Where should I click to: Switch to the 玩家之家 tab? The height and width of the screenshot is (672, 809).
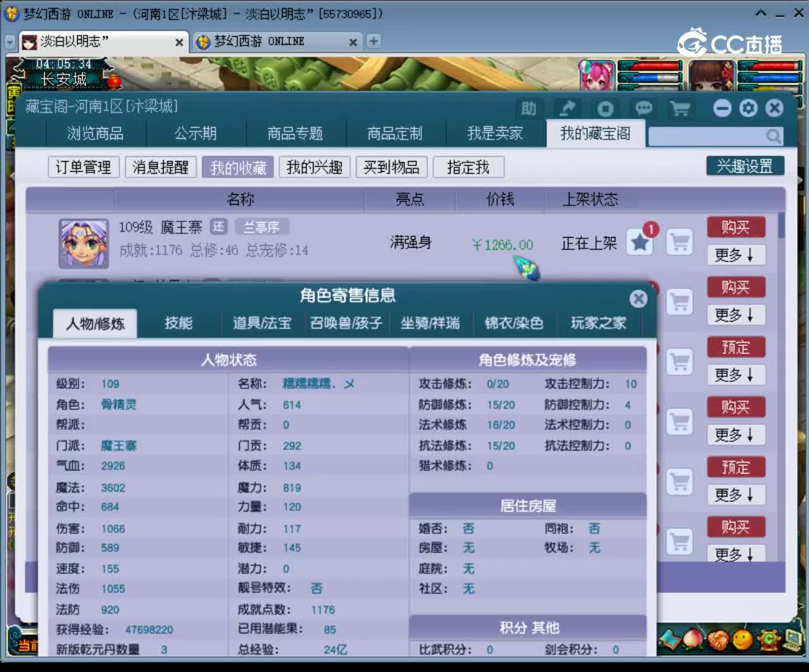(x=599, y=323)
